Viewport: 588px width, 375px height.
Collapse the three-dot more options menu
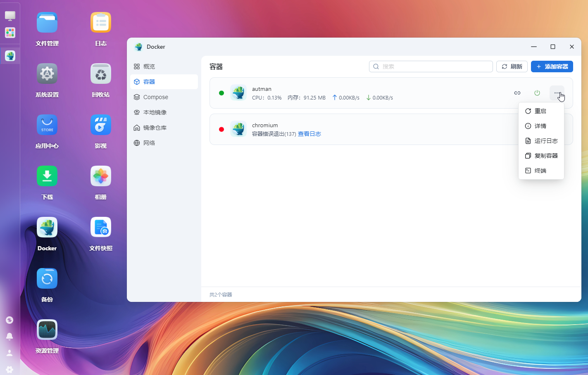[x=557, y=93]
